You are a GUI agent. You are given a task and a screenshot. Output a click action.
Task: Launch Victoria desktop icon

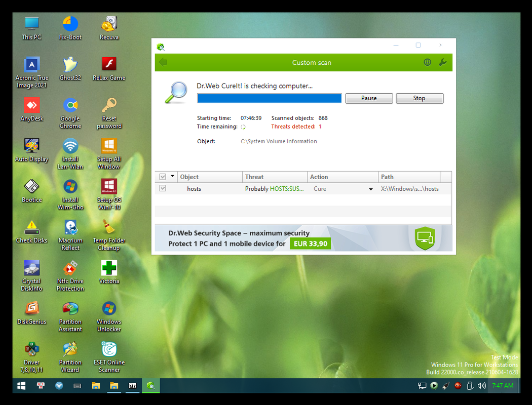109,273
